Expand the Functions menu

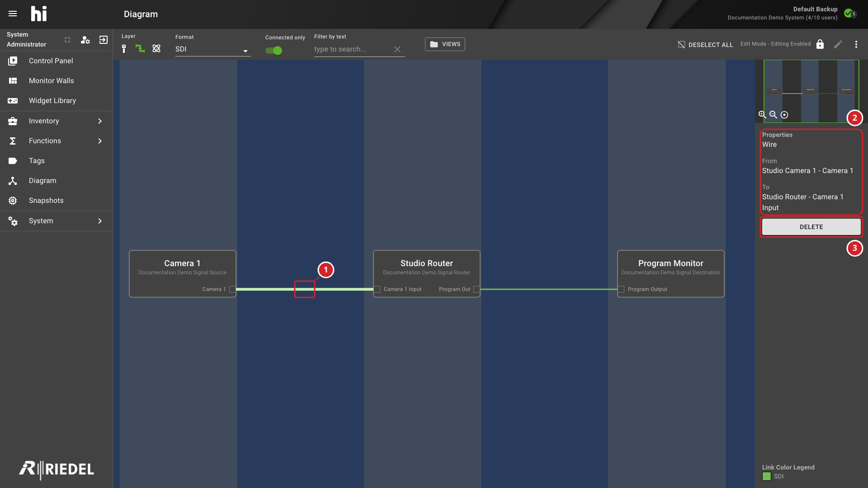click(57, 141)
